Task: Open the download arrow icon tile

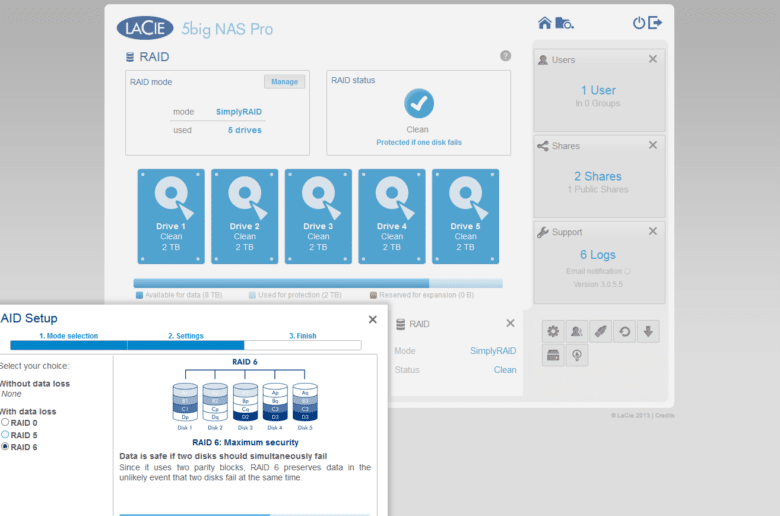Action: (648, 331)
